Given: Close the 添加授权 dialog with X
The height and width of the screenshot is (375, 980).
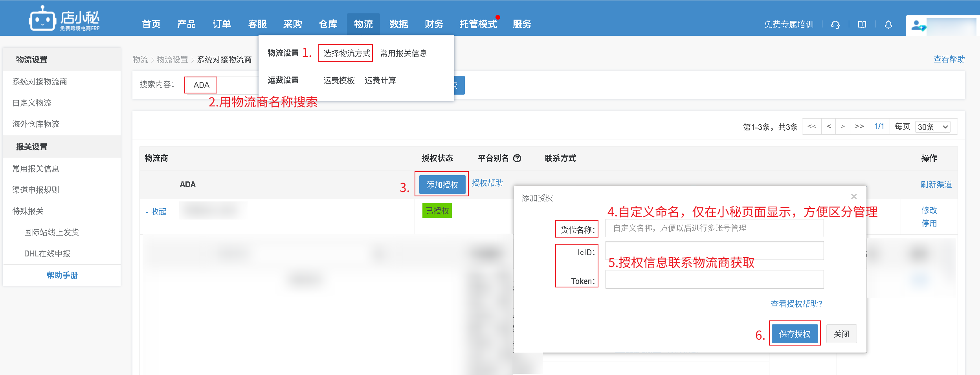Looking at the screenshot, I should coord(853,196).
